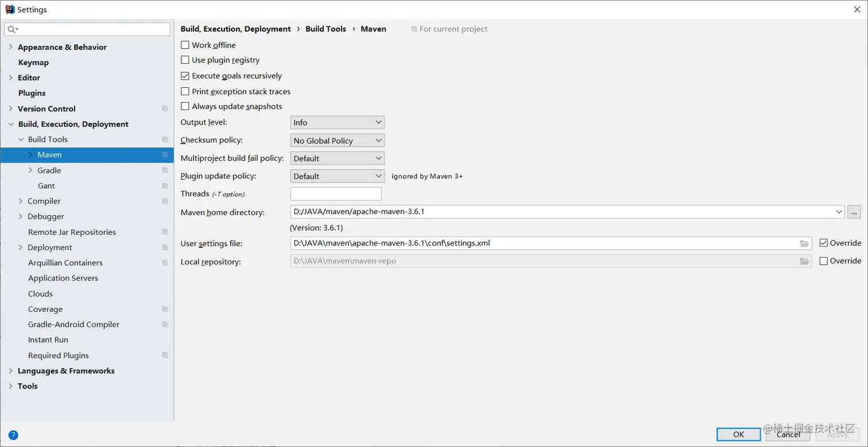The width and height of the screenshot is (868, 447).
Task: Close the Settings dialog window
Action: click(857, 9)
